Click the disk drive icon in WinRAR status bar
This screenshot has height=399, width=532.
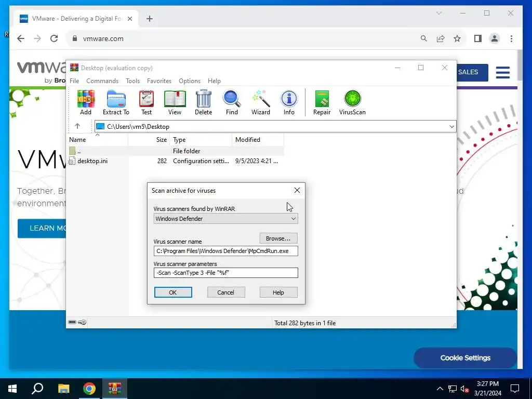tap(72, 322)
